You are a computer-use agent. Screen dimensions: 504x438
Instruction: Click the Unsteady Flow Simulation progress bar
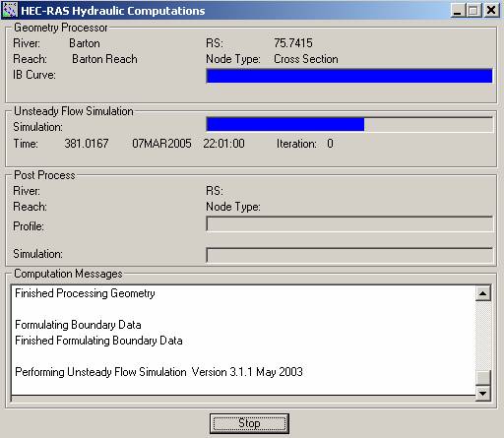pyautogui.click(x=349, y=125)
